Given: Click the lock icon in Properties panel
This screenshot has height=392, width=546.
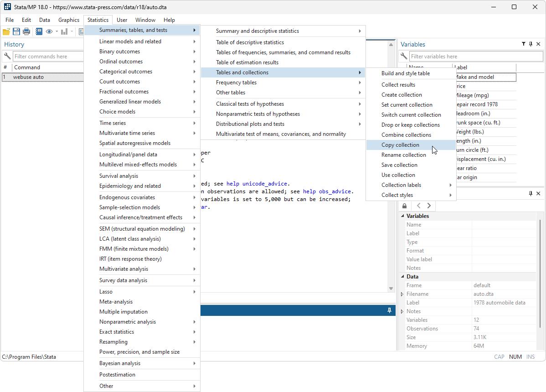Looking at the screenshot, I should (404, 206).
